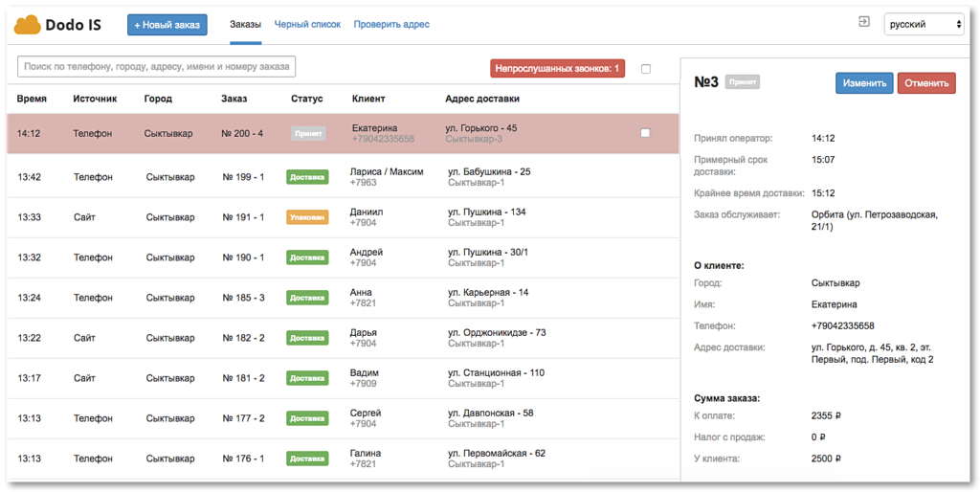The image size is (980, 492).
Task: Click the Принят status badge in the 14:12 row
Action: (308, 133)
